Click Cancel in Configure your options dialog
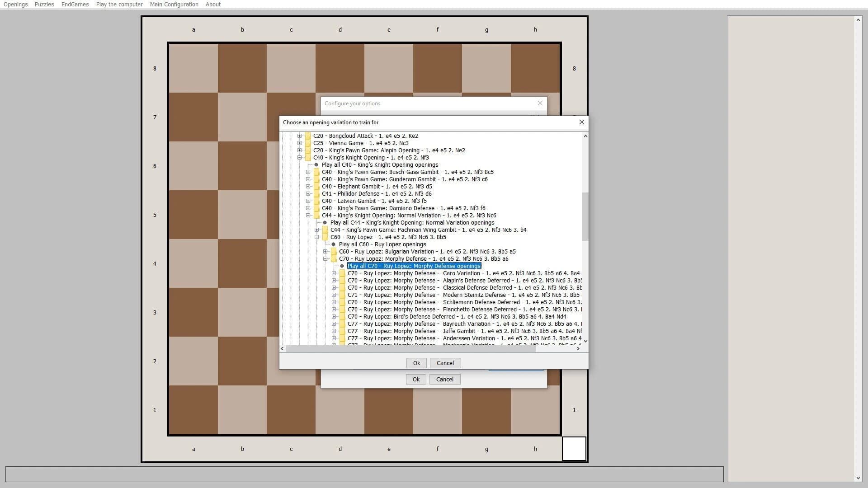868x488 pixels. pyautogui.click(x=444, y=379)
